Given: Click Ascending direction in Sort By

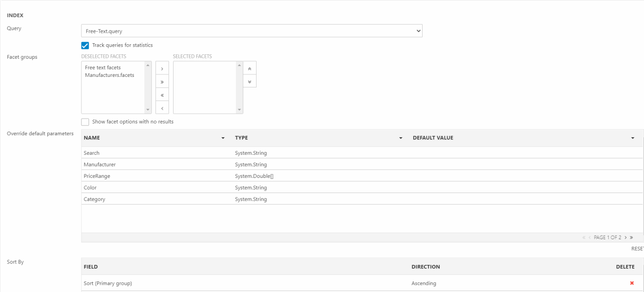Looking at the screenshot, I should 424,283.
